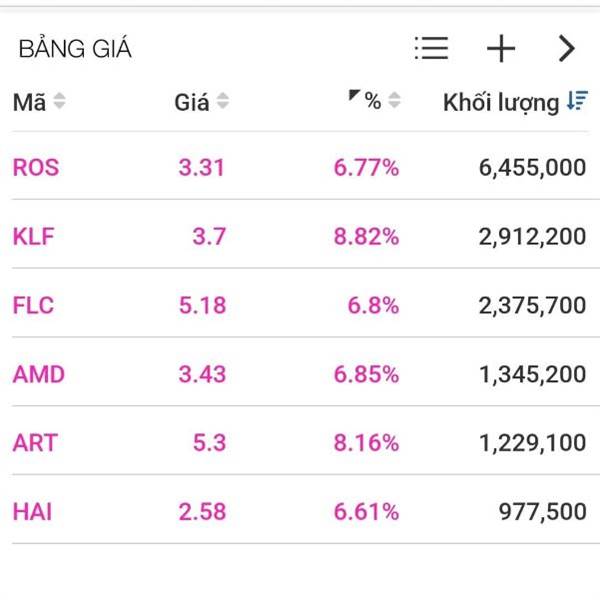Click KLF percent change 8.82%

tap(366, 236)
